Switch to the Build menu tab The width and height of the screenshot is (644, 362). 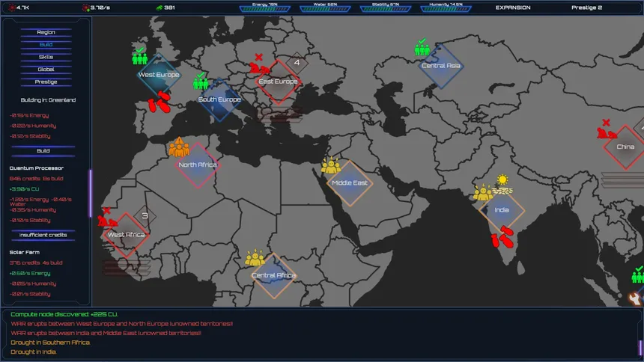coord(46,44)
